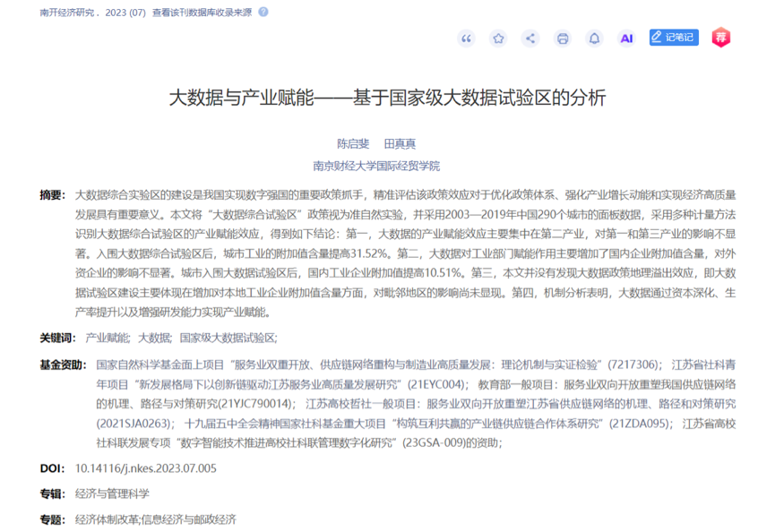Open the share icon options
Viewport: 758px width, 532px height.
click(x=530, y=38)
